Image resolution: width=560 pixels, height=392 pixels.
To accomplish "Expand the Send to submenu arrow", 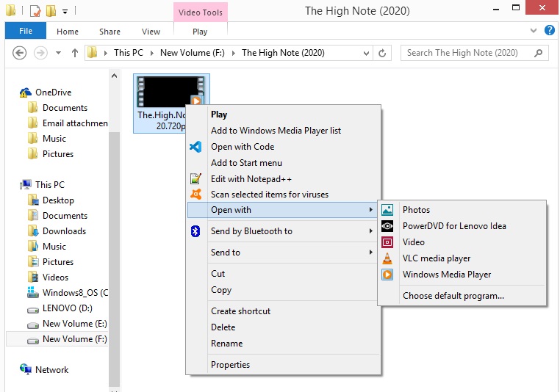I will pos(370,253).
